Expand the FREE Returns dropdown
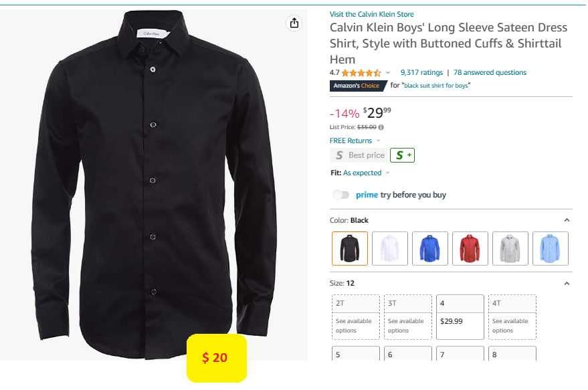 pyautogui.click(x=378, y=141)
